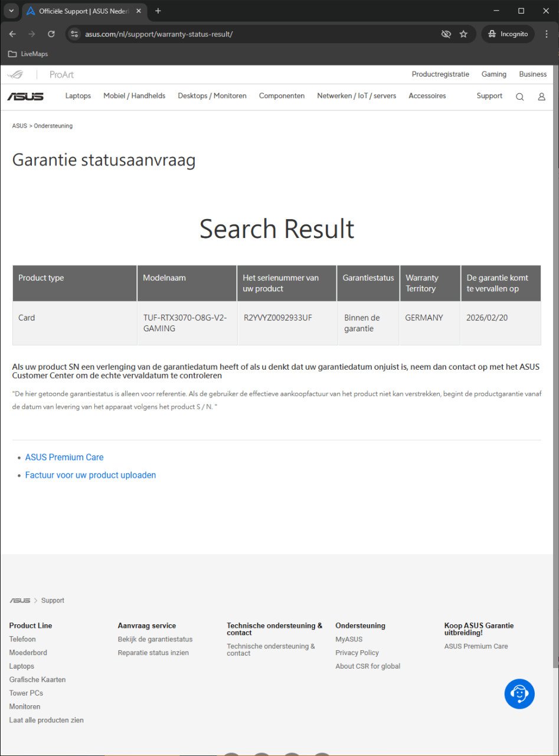Image resolution: width=559 pixels, height=756 pixels.
Task: Open the LiveMaps bookmarks folder
Action: coord(28,54)
